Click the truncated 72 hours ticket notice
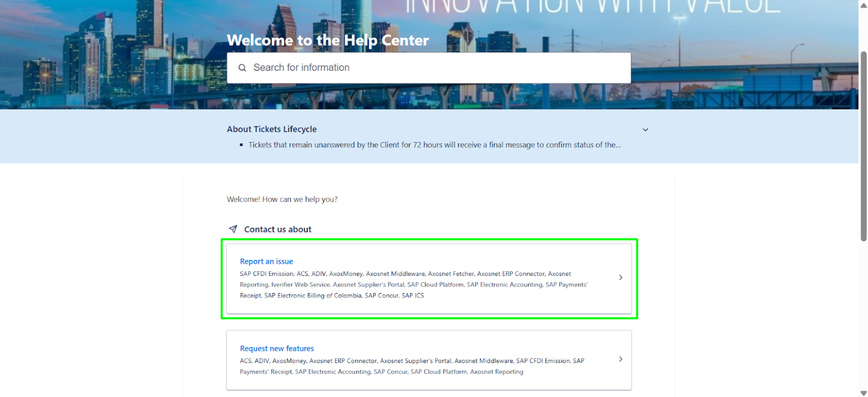 (x=434, y=145)
